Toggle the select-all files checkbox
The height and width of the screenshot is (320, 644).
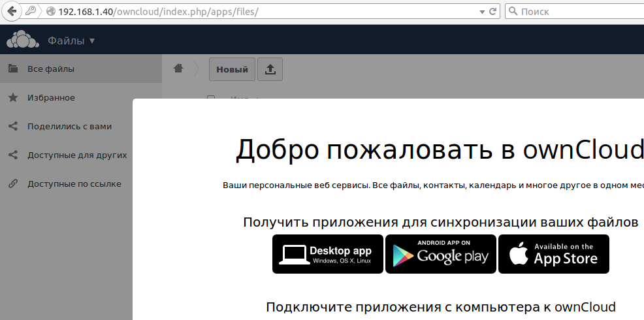(211, 98)
